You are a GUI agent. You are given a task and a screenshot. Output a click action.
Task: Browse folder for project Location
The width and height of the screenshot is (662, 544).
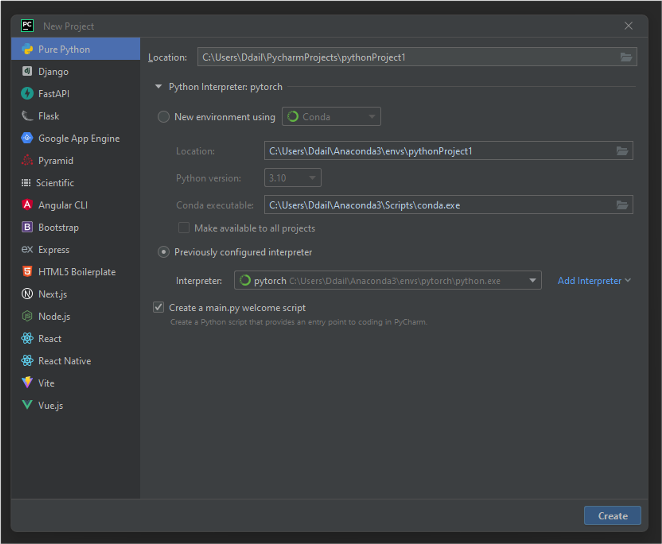pos(626,57)
